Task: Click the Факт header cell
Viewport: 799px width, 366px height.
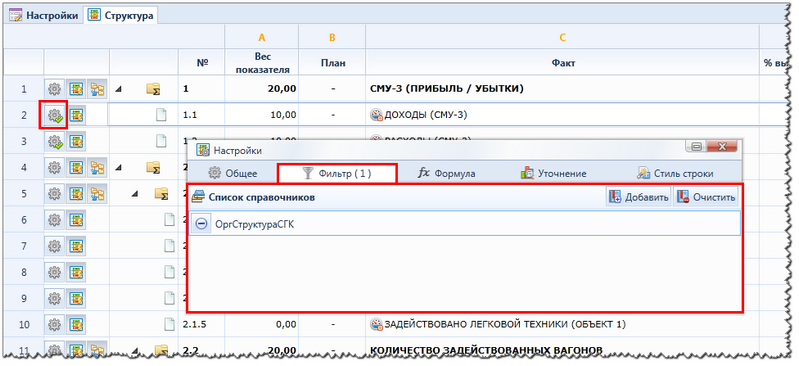Action: 563,63
